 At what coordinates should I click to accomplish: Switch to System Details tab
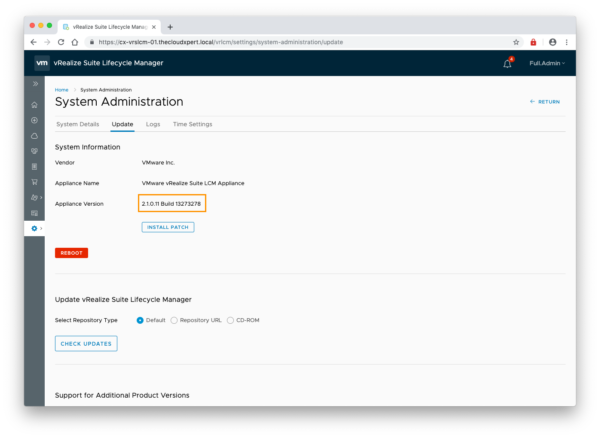click(x=77, y=124)
